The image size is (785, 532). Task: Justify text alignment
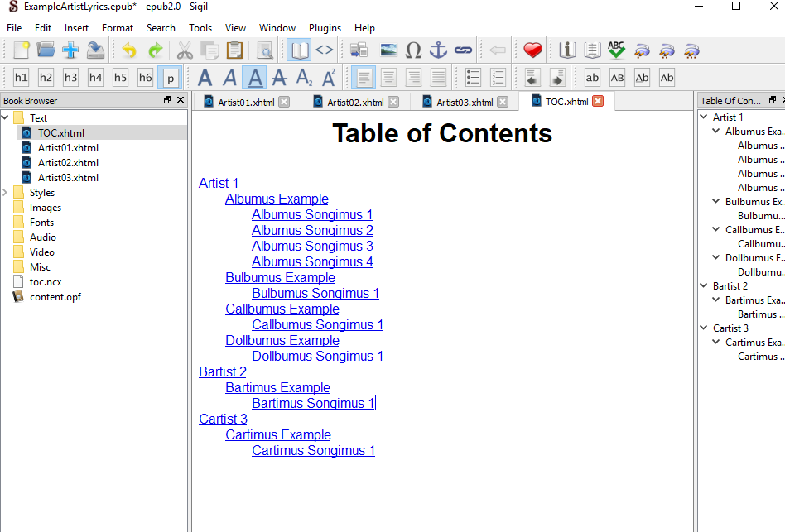point(439,78)
